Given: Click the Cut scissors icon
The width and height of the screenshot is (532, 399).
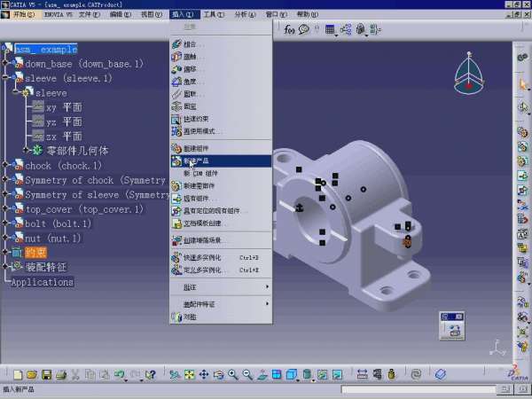Looking at the screenshot, I should (75, 374).
